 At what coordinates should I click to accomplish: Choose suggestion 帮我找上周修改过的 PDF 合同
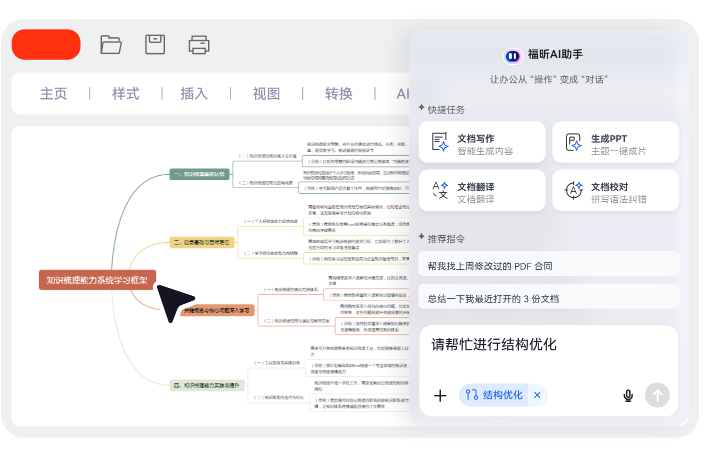(548, 265)
